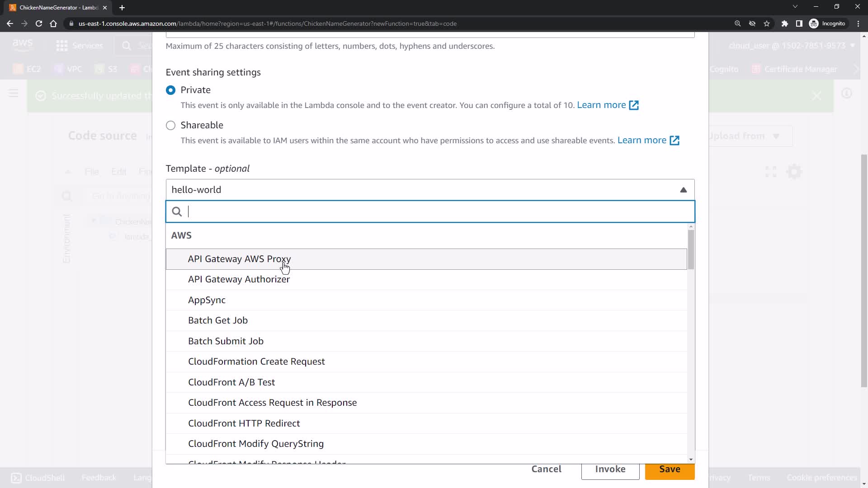Viewport: 868px width, 488px height.
Task: Open browser extensions puzzle icon
Action: 785,23
